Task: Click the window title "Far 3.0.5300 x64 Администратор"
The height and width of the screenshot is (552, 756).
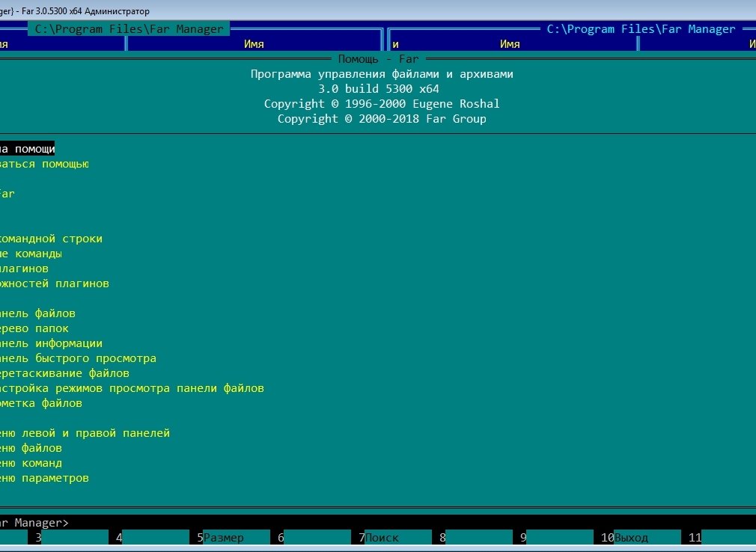Action: pyautogui.click(x=85, y=10)
